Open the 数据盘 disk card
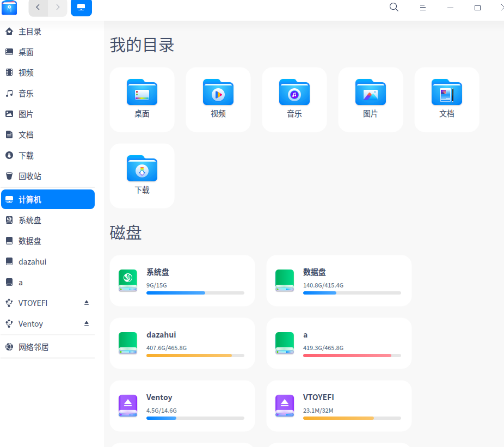504x447 pixels. (339, 280)
